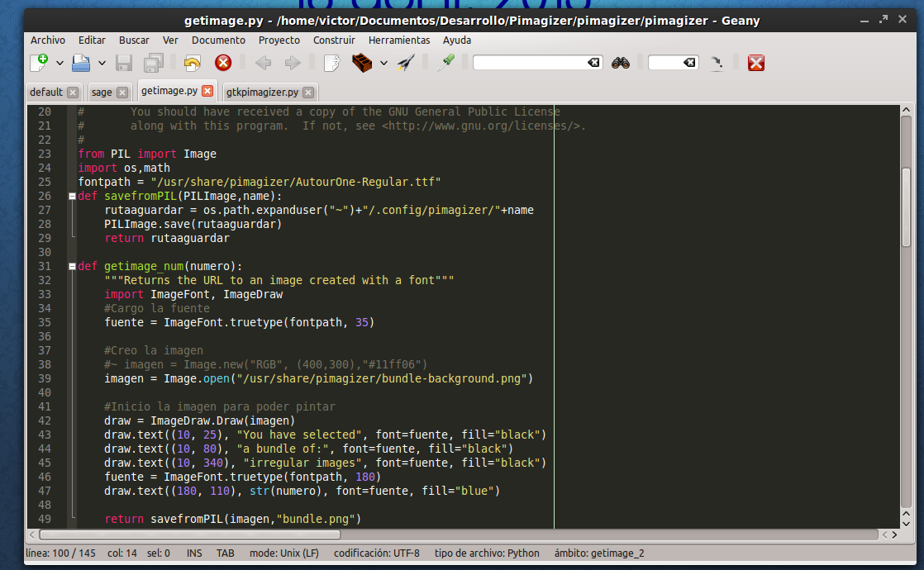Click the Build brick icon
The image size is (924, 570).
[x=361, y=63]
